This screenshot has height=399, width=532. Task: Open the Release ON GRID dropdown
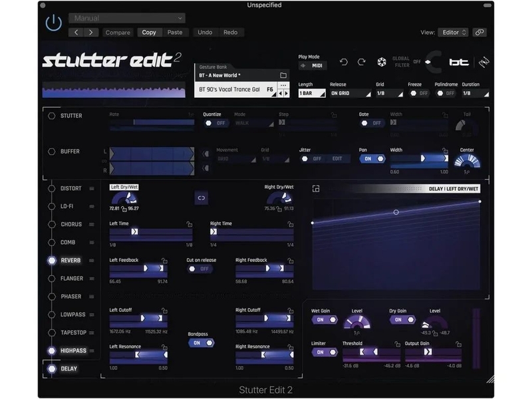point(350,93)
